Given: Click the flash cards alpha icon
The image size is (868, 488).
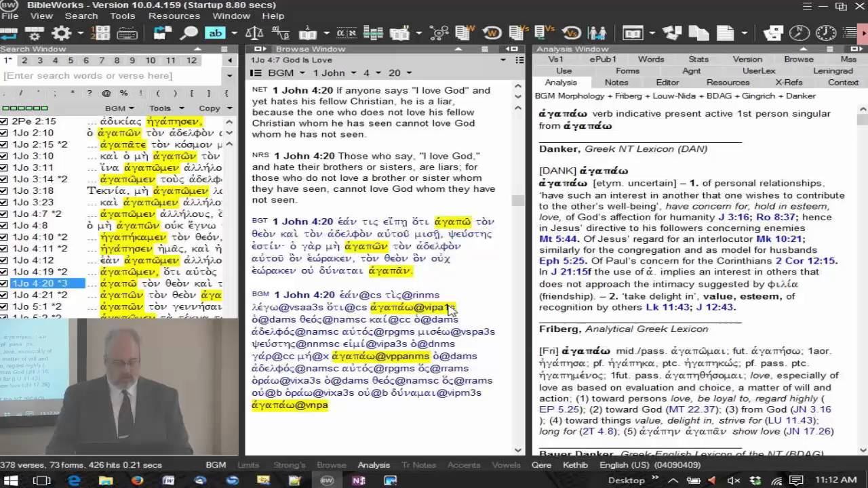Looking at the screenshot, I should tap(773, 33).
